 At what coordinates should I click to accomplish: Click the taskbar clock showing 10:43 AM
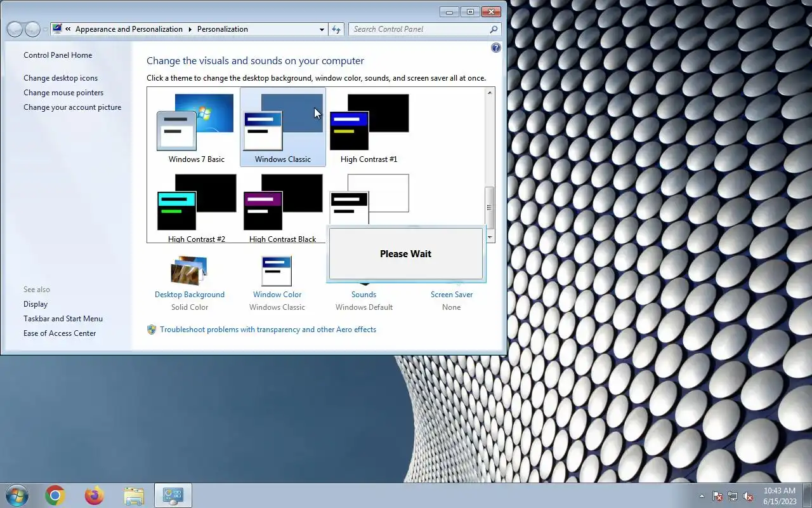(780, 496)
